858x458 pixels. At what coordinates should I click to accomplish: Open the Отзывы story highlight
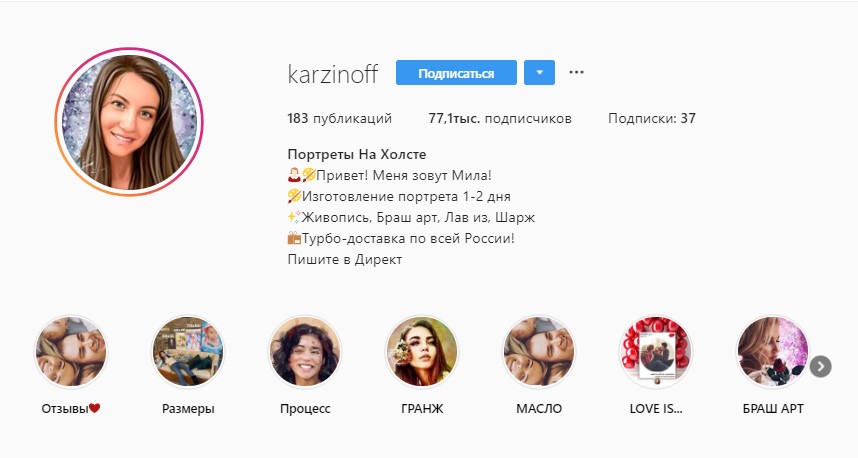tap(71, 351)
